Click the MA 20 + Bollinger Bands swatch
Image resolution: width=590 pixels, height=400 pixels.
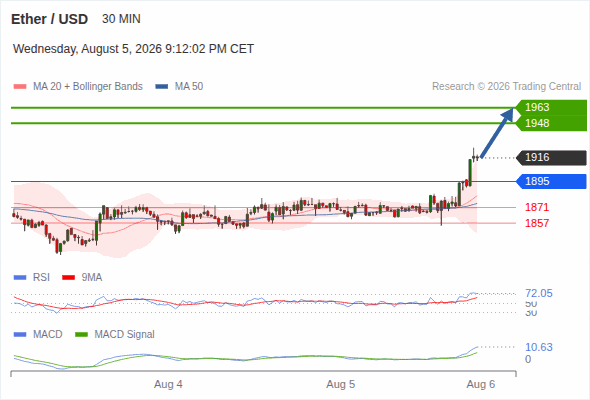coord(20,87)
